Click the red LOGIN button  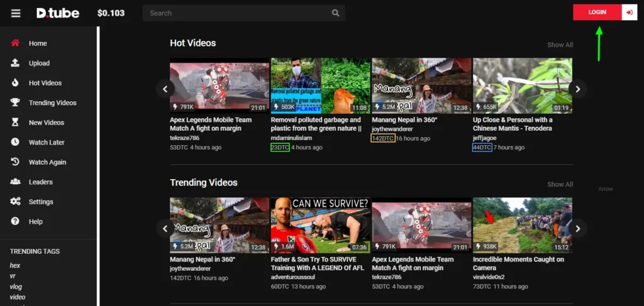597,13
